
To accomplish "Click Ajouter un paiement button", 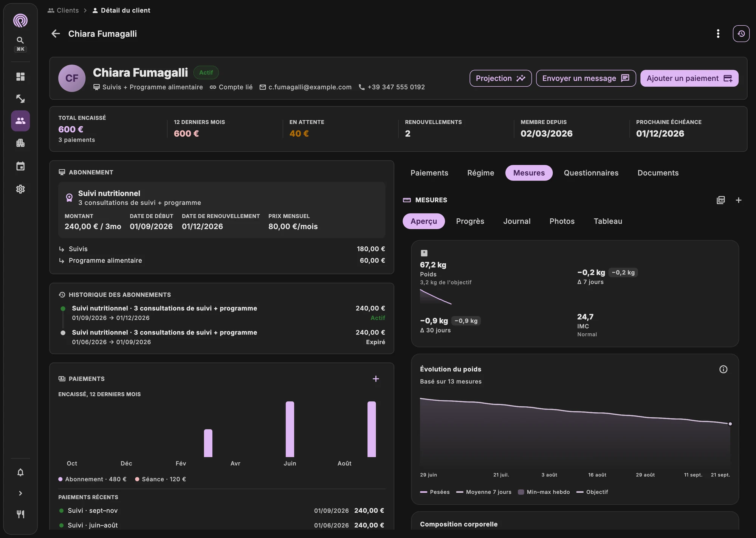I will coord(689,78).
